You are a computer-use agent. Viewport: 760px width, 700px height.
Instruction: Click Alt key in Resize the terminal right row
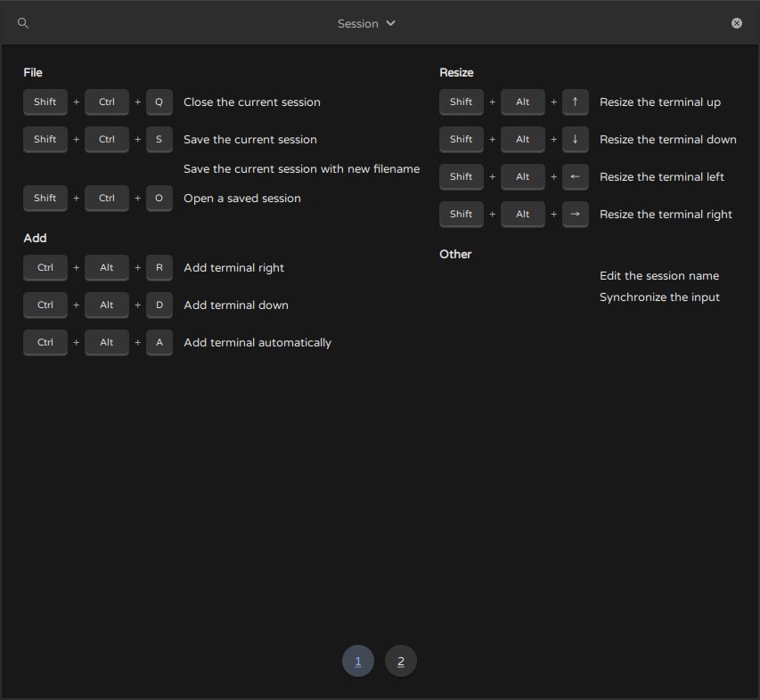[x=522, y=214]
